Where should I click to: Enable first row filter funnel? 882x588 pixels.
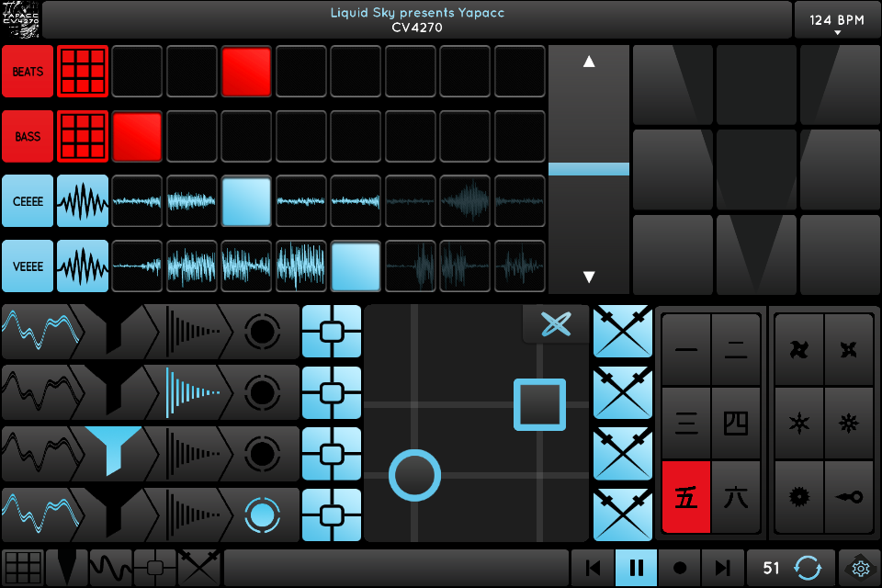pos(114,332)
